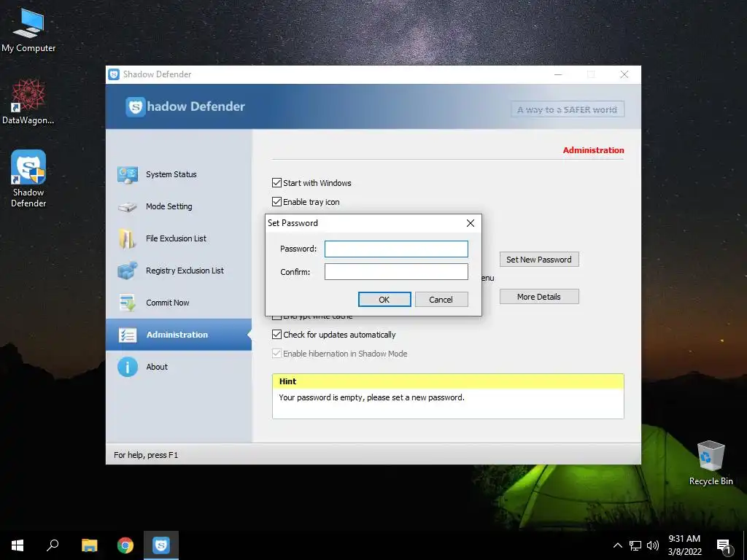
Task: Select Commit Now in sidebar
Action: pyautogui.click(x=179, y=303)
